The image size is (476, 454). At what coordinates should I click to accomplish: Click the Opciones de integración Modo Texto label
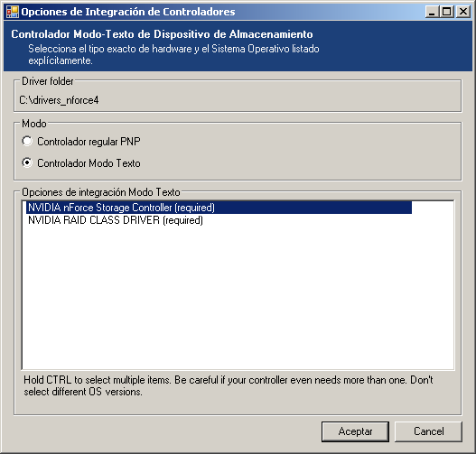[x=101, y=192]
